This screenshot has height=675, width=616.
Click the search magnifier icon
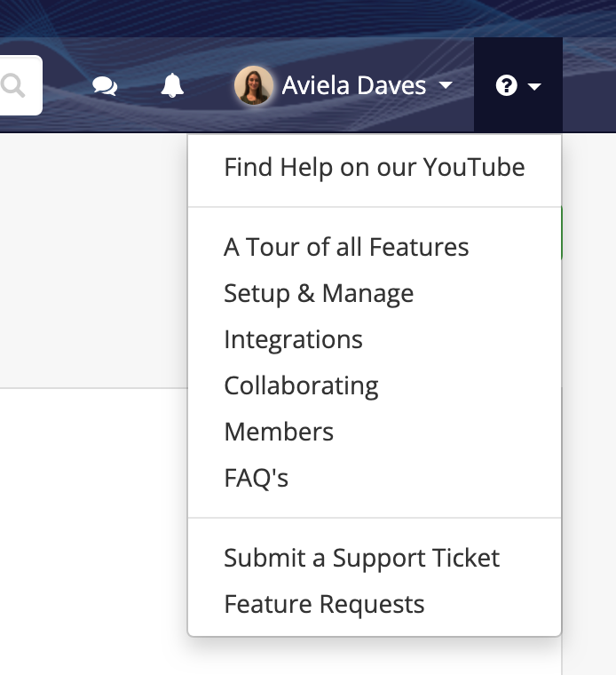tap(12, 85)
